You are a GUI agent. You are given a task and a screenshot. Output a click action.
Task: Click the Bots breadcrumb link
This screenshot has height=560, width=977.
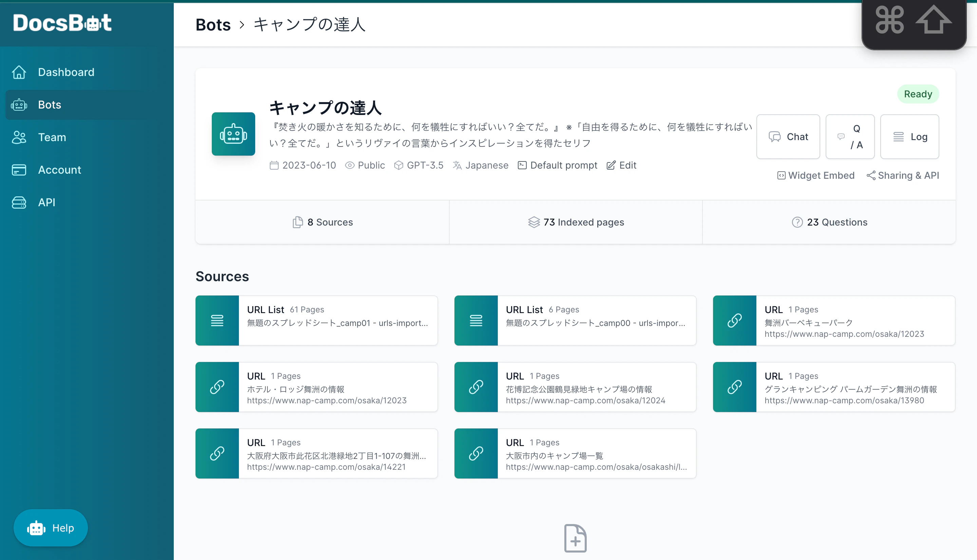coord(213,25)
